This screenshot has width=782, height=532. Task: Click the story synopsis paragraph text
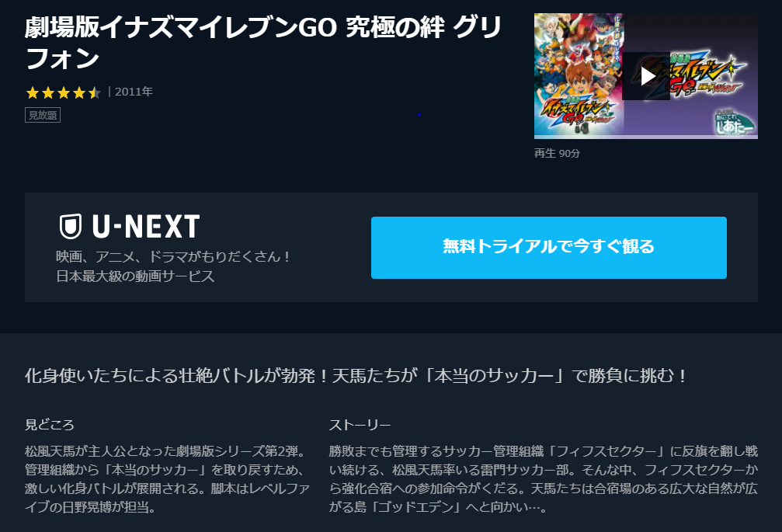tap(543, 479)
